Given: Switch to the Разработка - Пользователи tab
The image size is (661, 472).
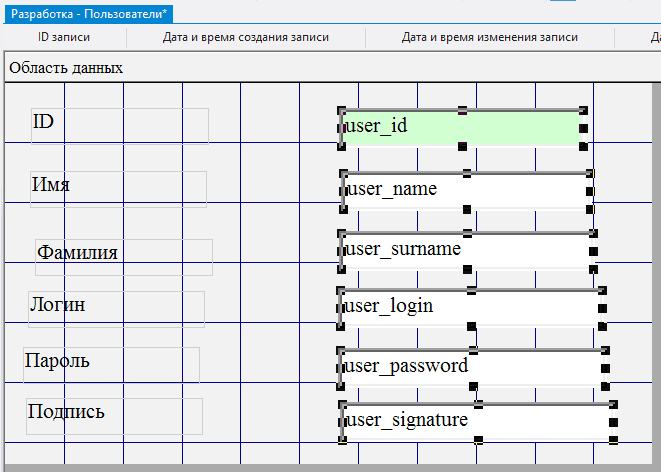Looking at the screenshot, I should click(x=90, y=13).
